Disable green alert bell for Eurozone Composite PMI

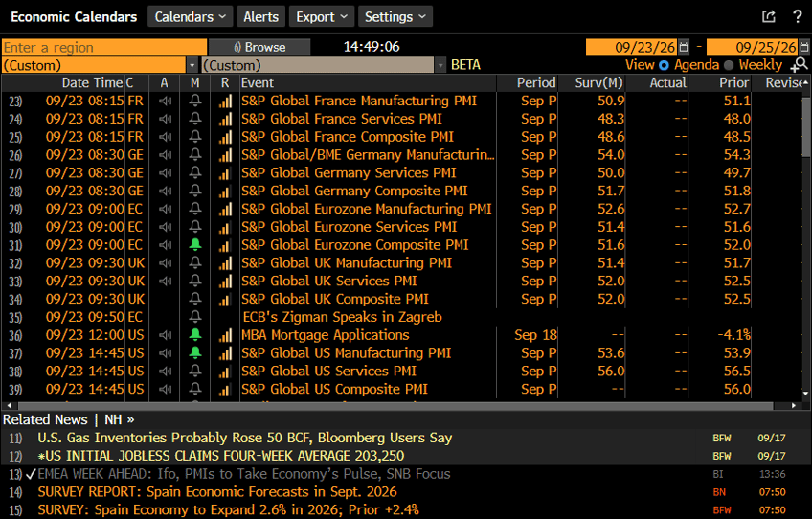[195, 244]
